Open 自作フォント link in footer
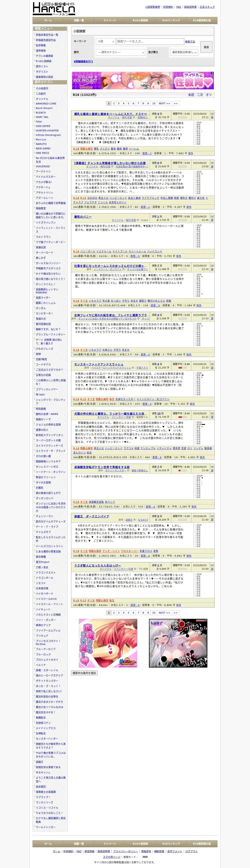This screenshot has width=250, height=868. [175, 851]
